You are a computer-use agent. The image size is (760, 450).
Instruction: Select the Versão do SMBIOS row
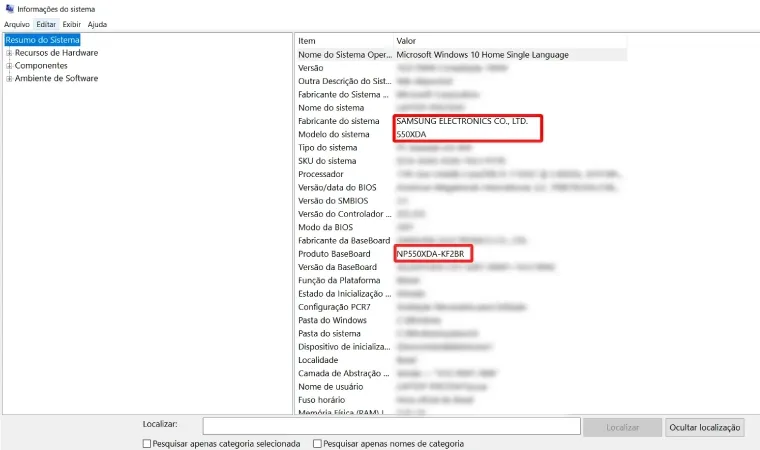461,201
